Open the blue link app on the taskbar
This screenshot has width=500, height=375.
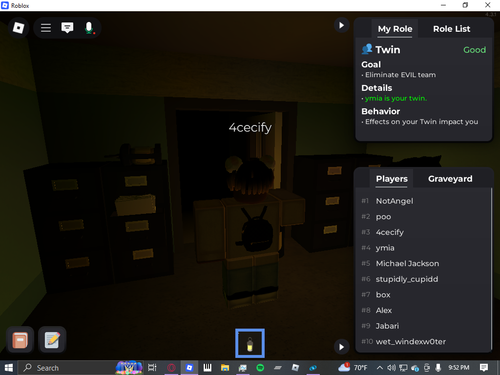tap(313, 368)
